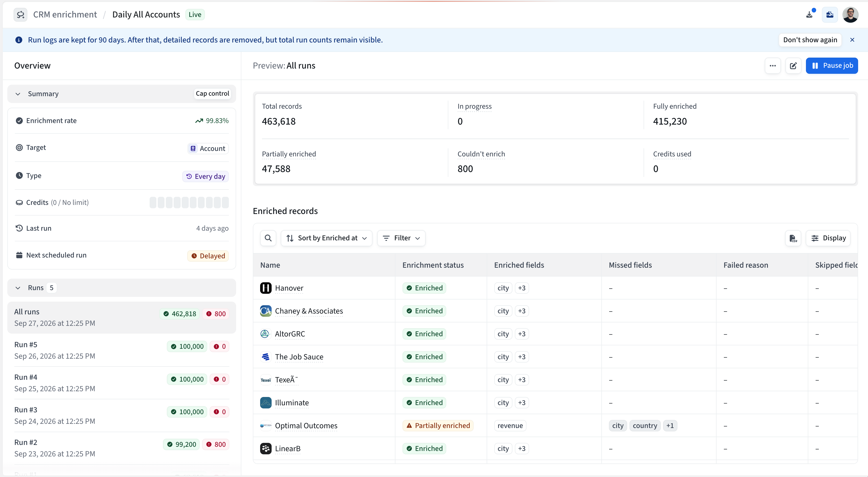Select Run #2 from the runs list
This screenshot has width=868, height=477.
pos(122,448)
